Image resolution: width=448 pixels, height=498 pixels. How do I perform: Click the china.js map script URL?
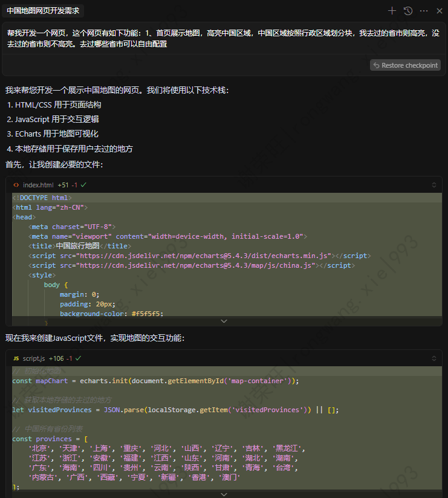[197, 265]
